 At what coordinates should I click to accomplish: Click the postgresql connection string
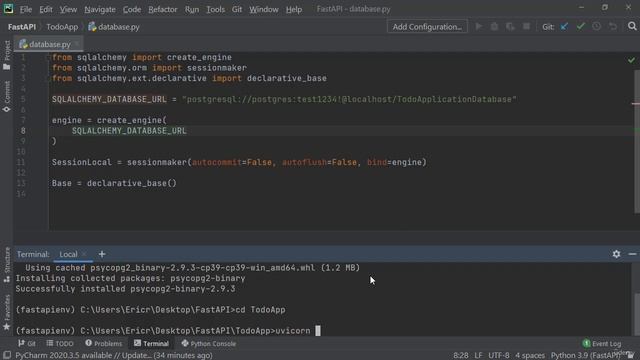349,100
